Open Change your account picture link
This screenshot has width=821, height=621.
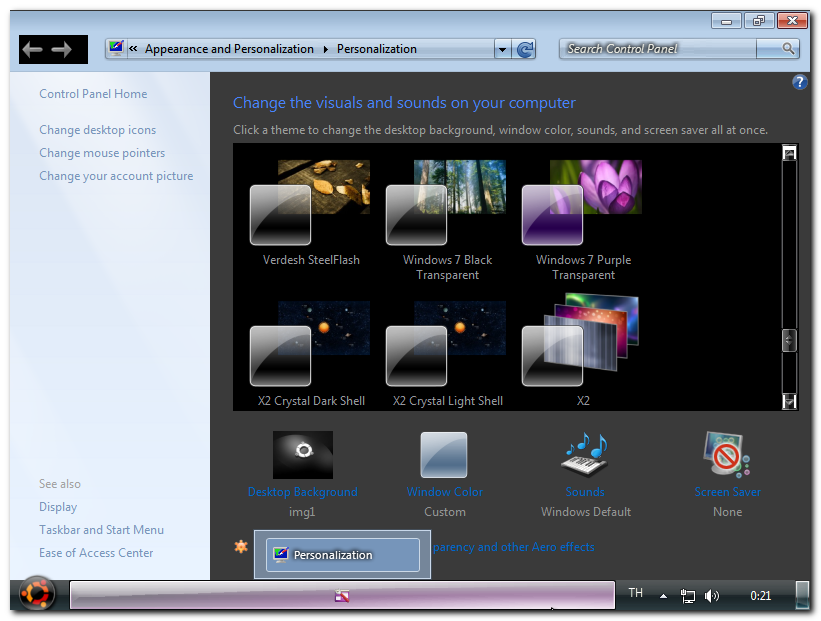click(116, 176)
